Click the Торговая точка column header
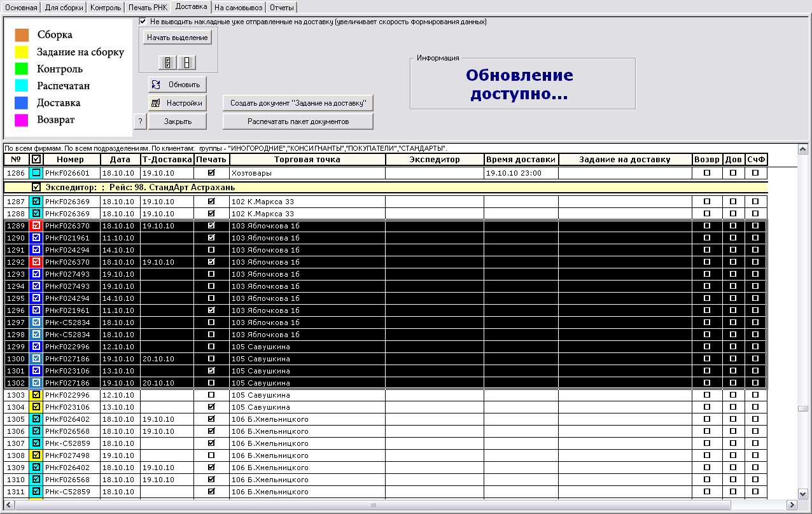 [307, 160]
